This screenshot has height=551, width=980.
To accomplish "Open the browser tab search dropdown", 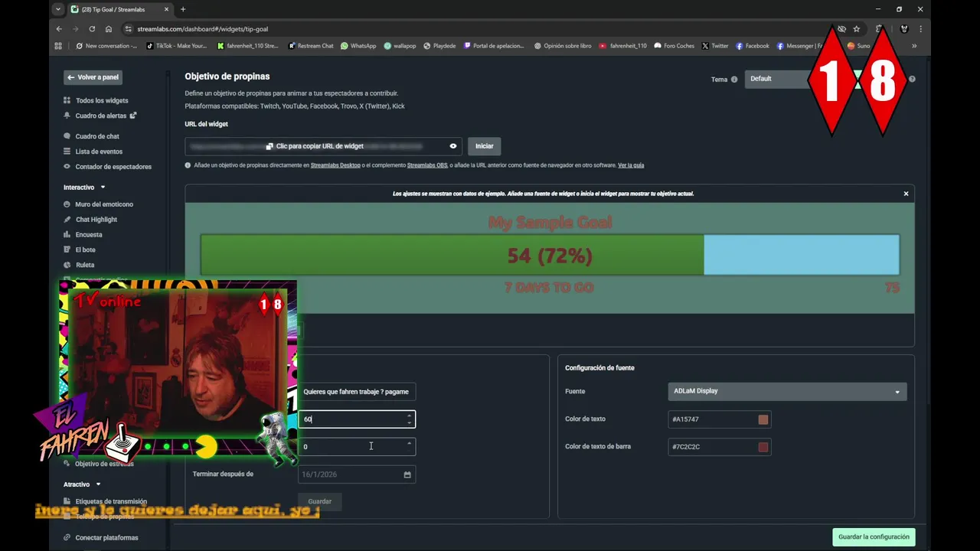I will [x=58, y=9].
